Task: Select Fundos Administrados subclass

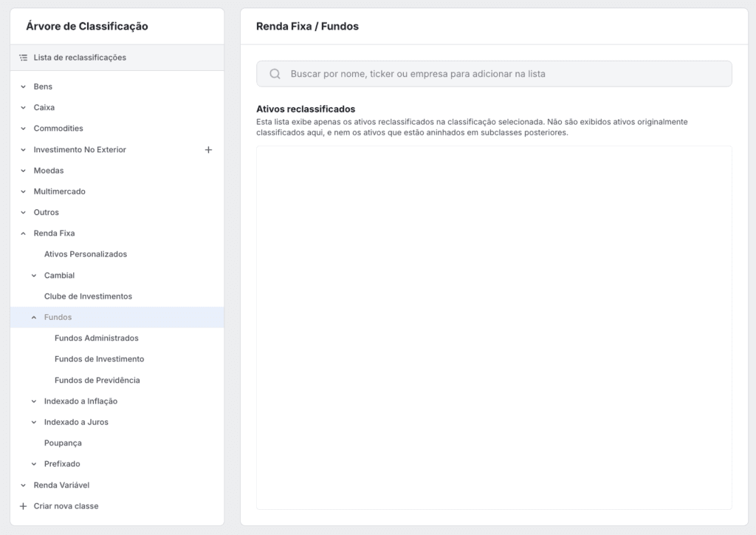Action: [x=96, y=338]
